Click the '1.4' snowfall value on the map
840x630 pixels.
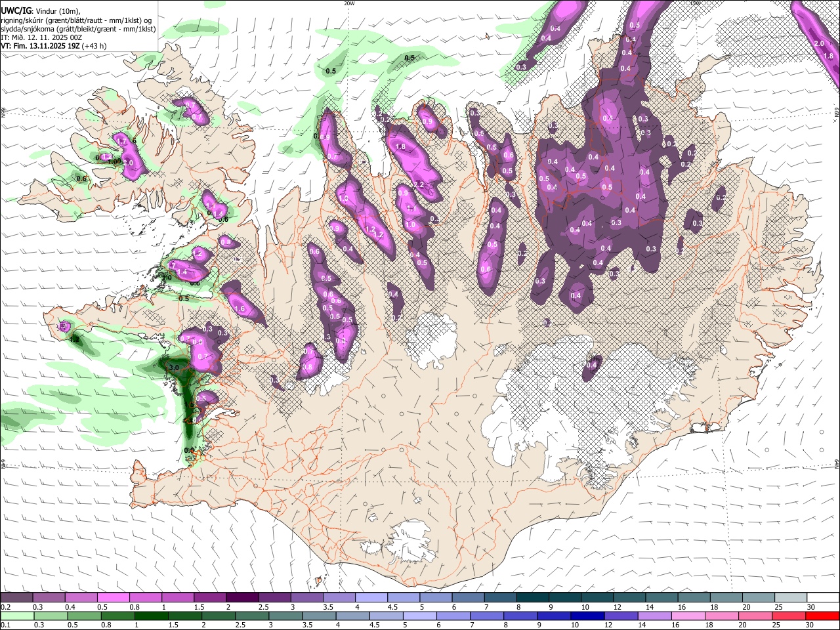pyautogui.click(x=182, y=272)
